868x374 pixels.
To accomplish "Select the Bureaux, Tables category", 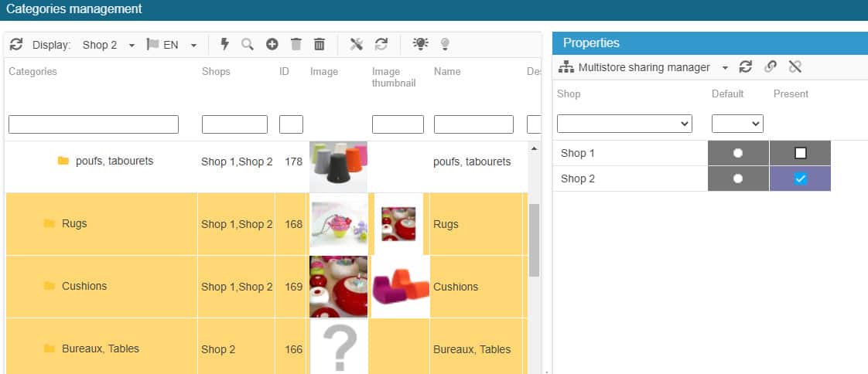I will 101,348.
